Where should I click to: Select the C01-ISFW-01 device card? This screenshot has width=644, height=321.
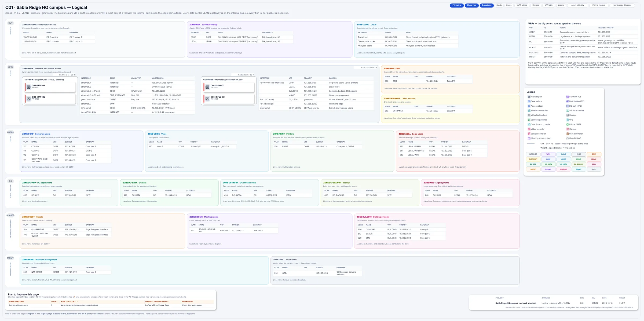click(x=229, y=87)
